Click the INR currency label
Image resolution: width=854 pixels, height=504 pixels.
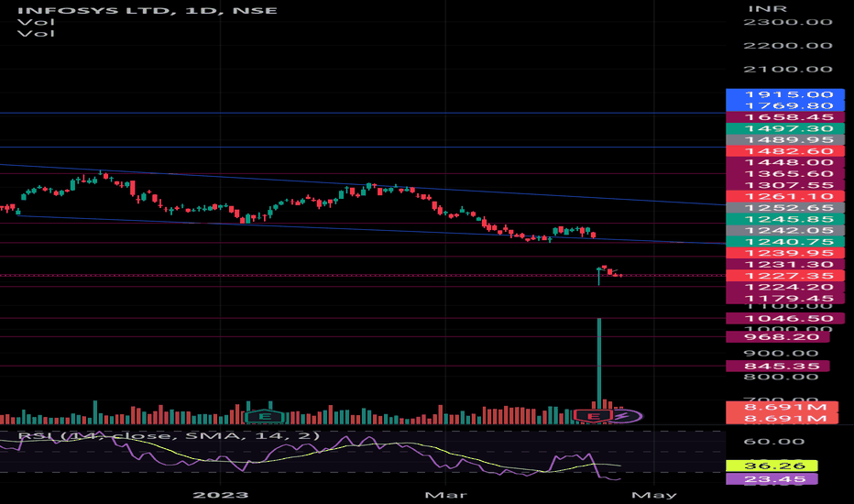tap(767, 9)
